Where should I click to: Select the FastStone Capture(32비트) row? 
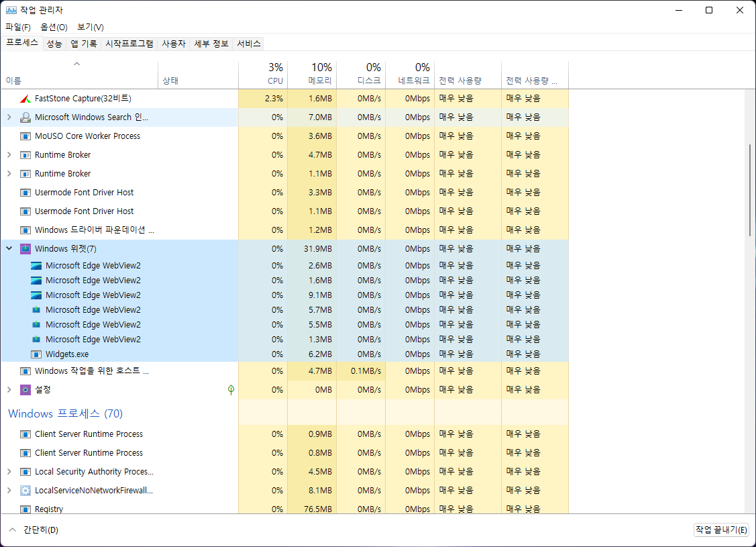pos(284,99)
